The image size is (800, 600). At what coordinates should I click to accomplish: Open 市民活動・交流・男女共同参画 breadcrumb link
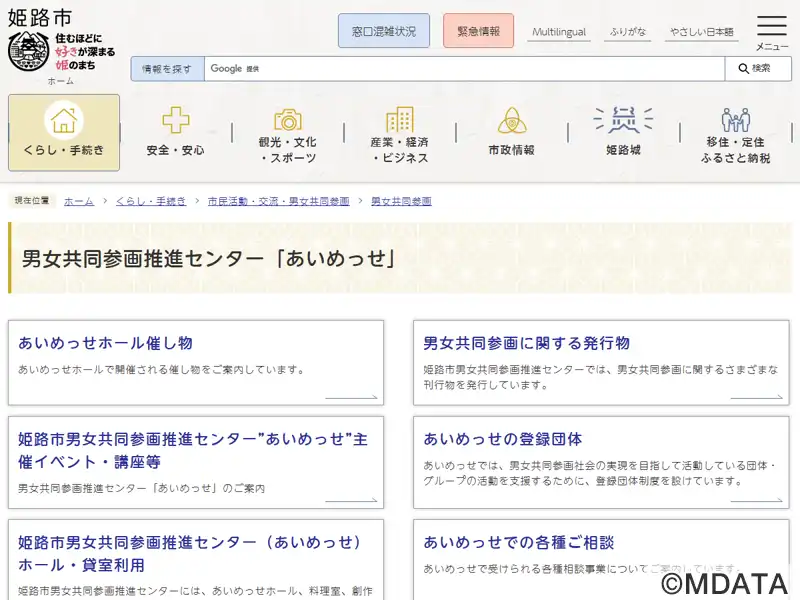point(279,201)
